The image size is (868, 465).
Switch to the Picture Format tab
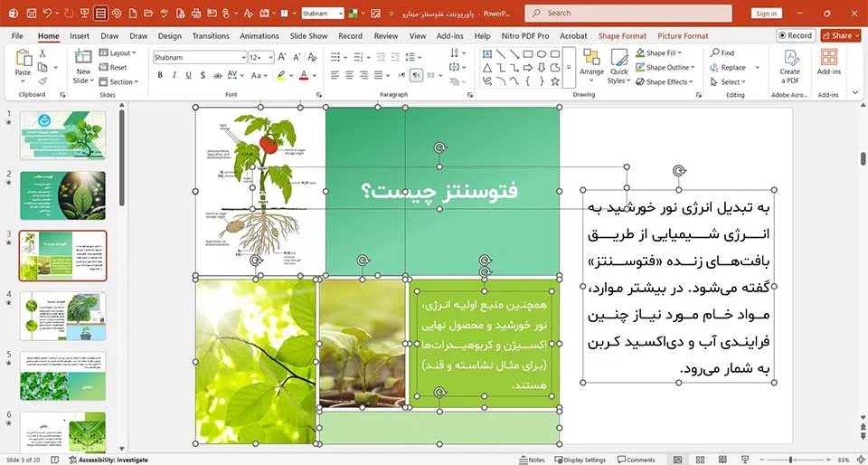tap(683, 36)
